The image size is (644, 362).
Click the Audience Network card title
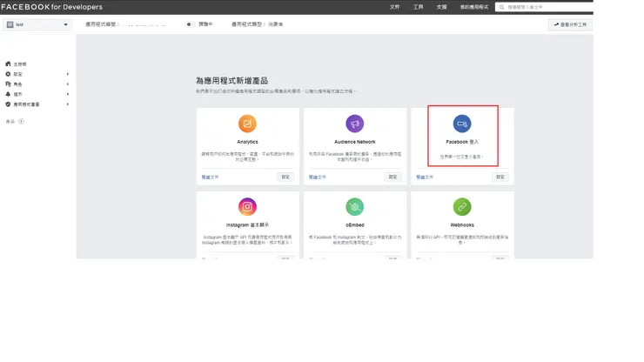tap(355, 142)
